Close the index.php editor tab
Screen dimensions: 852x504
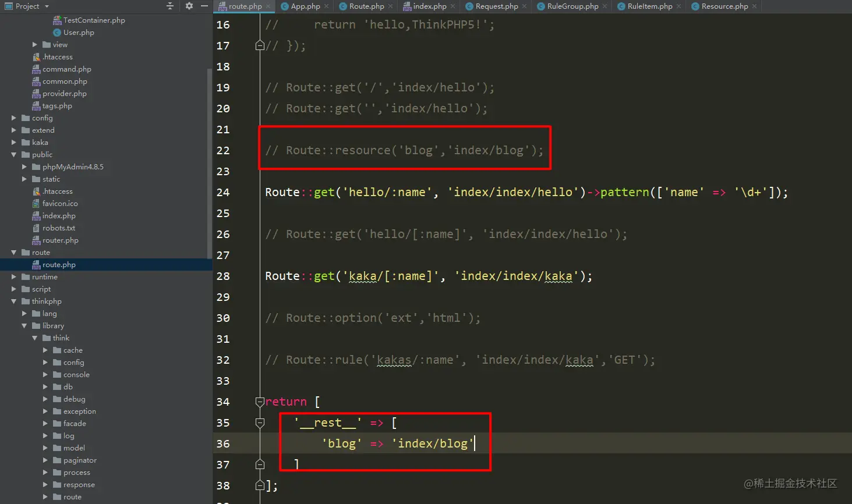453,6
